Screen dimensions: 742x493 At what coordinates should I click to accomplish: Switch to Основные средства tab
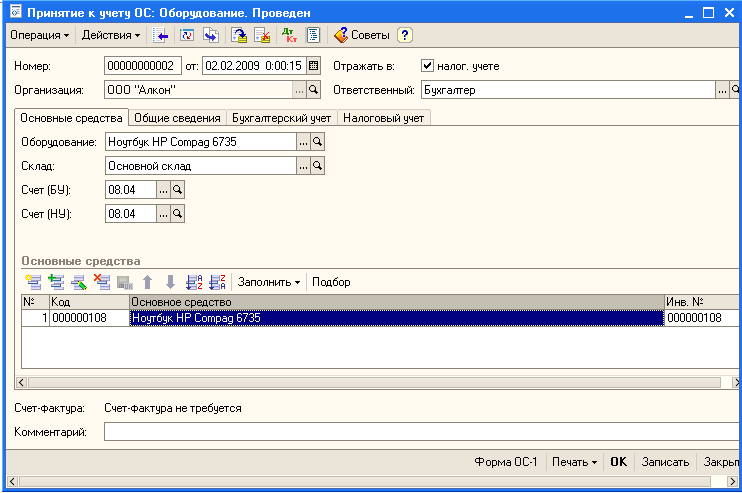pyautogui.click(x=71, y=118)
